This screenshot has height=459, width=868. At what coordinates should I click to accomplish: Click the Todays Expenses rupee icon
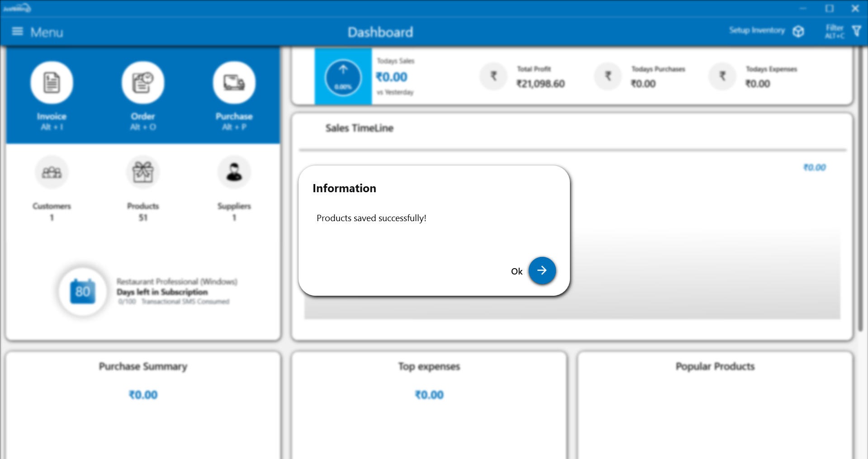click(722, 76)
